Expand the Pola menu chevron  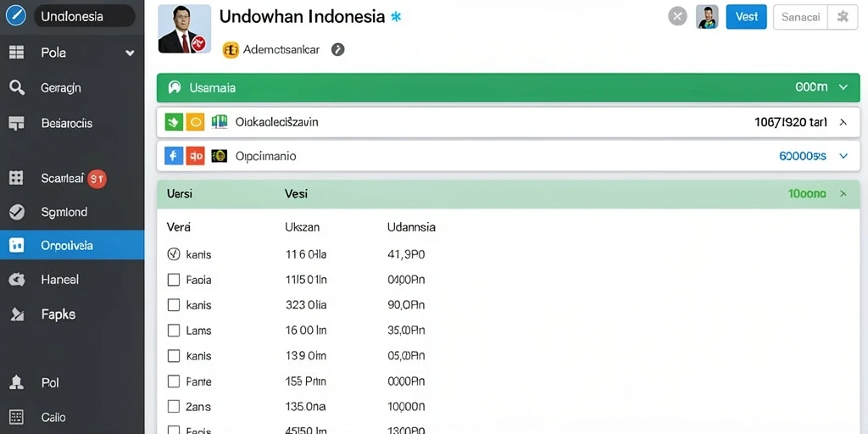130,53
